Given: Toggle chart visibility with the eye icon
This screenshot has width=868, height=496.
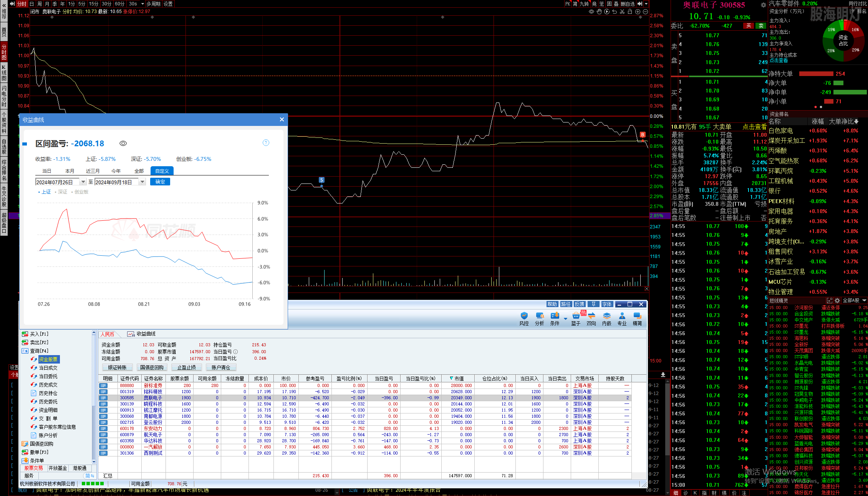Looking at the screenshot, I should 591,12.
